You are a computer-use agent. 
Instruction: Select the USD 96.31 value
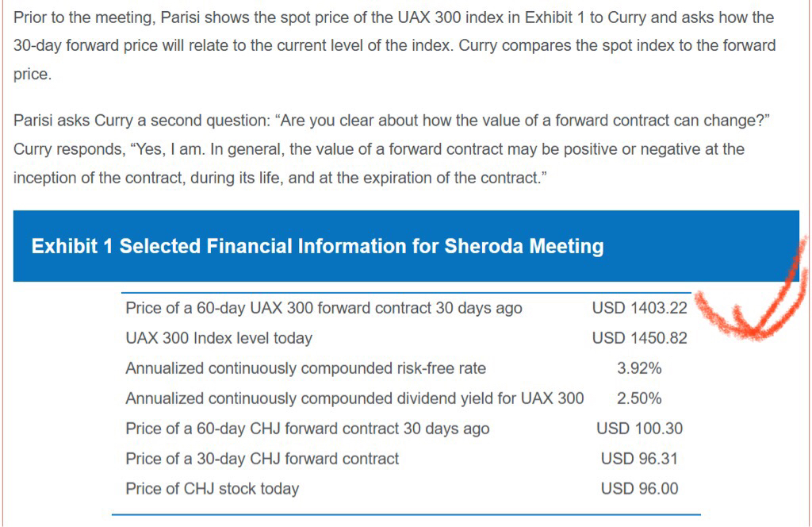[x=639, y=459]
